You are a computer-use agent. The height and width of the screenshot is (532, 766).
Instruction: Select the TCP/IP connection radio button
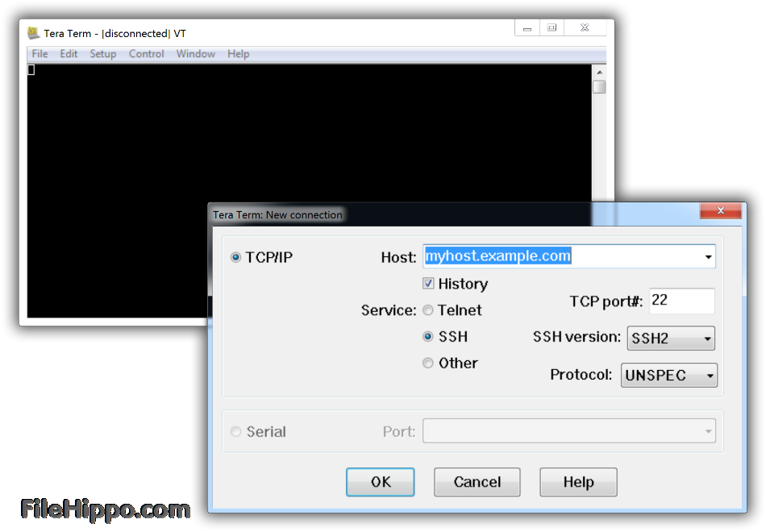coord(236,257)
